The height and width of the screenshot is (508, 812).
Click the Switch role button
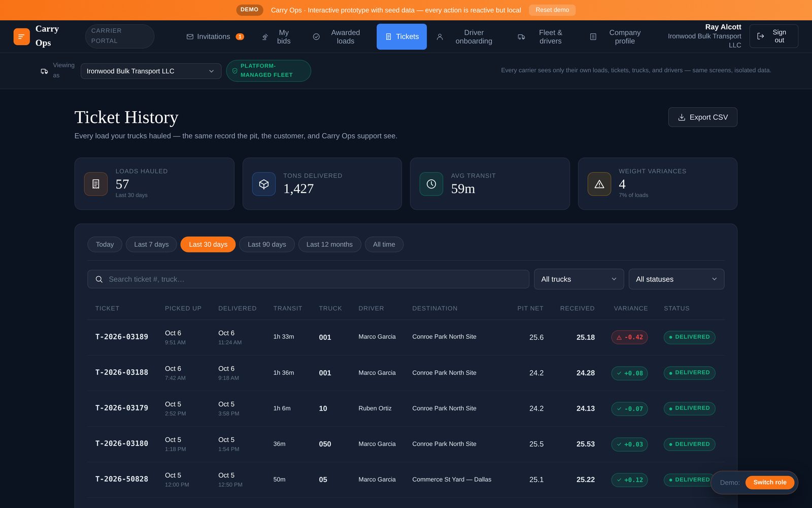pyautogui.click(x=769, y=482)
